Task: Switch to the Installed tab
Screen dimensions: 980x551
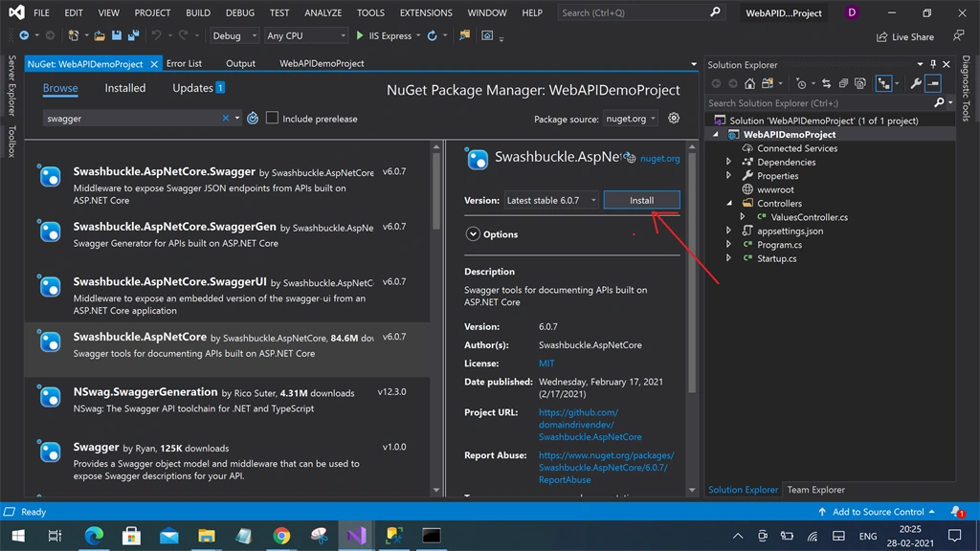Action: (125, 88)
